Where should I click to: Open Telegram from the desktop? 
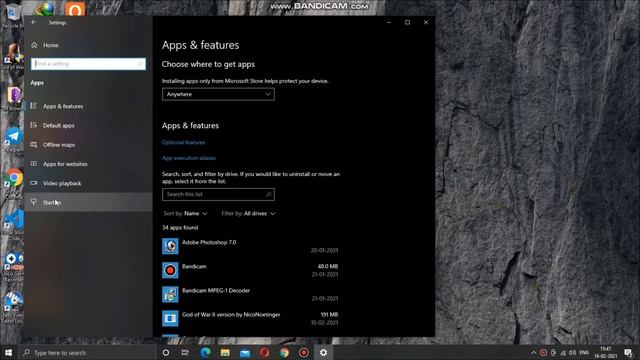tap(13, 139)
